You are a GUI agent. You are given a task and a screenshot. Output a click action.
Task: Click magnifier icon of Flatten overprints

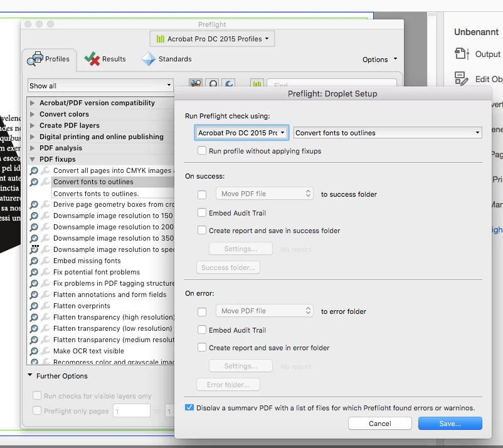coord(34,306)
